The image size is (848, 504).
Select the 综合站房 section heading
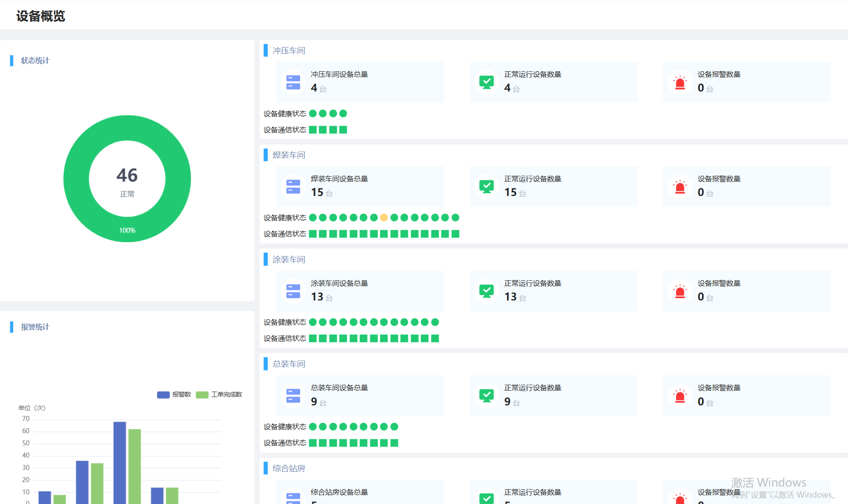pyautogui.click(x=288, y=469)
